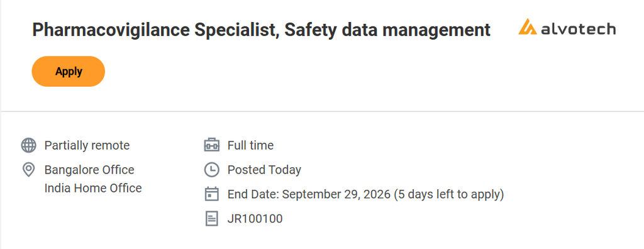Click the Full time label
Viewport: 644px width, 249px height.
pyautogui.click(x=250, y=145)
